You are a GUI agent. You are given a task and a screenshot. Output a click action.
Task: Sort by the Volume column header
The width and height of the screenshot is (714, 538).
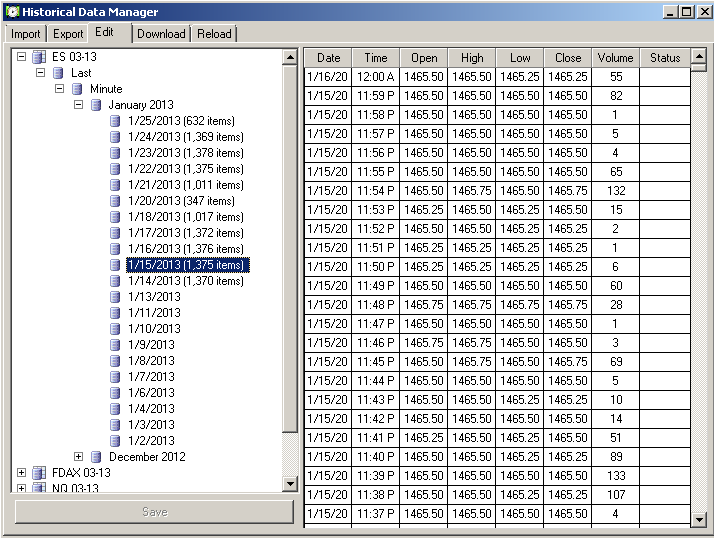[616, 58]
